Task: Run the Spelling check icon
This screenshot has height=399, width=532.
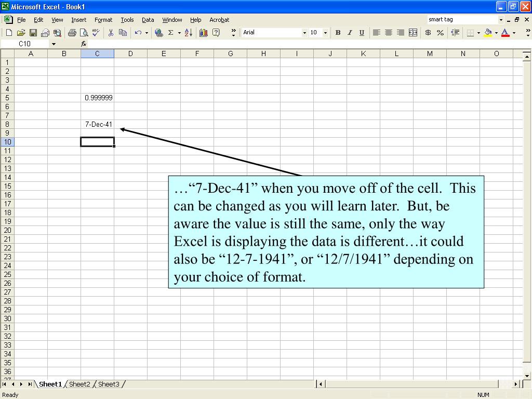Action: [x=96, y=33]
